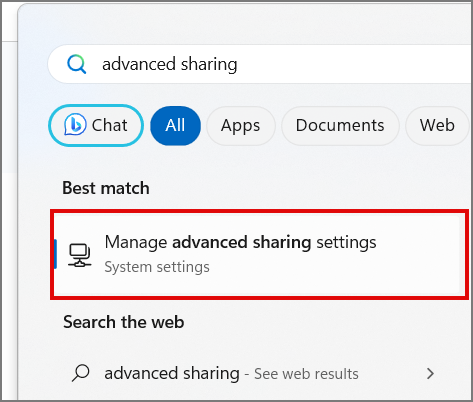
Task: Click the blue selection bar beside best match
Action: click(55, 254)
